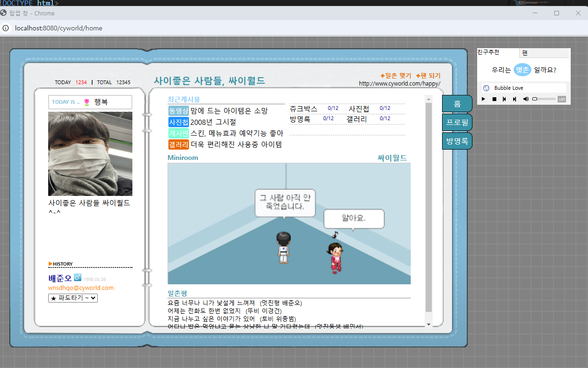Open the profile photo thumbnail
This screenshot has height=368, width=588.
[x=90, y=154]
